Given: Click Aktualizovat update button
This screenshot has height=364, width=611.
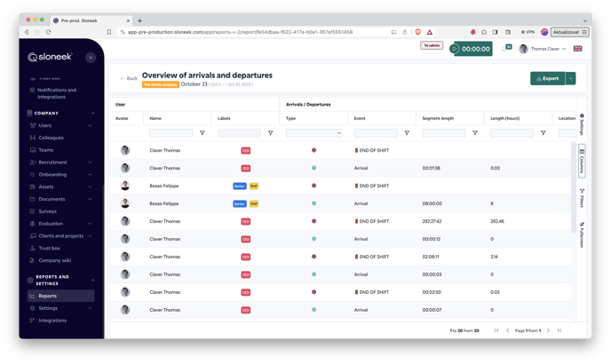Looking at the screenshot, I should tap(569, 32).
